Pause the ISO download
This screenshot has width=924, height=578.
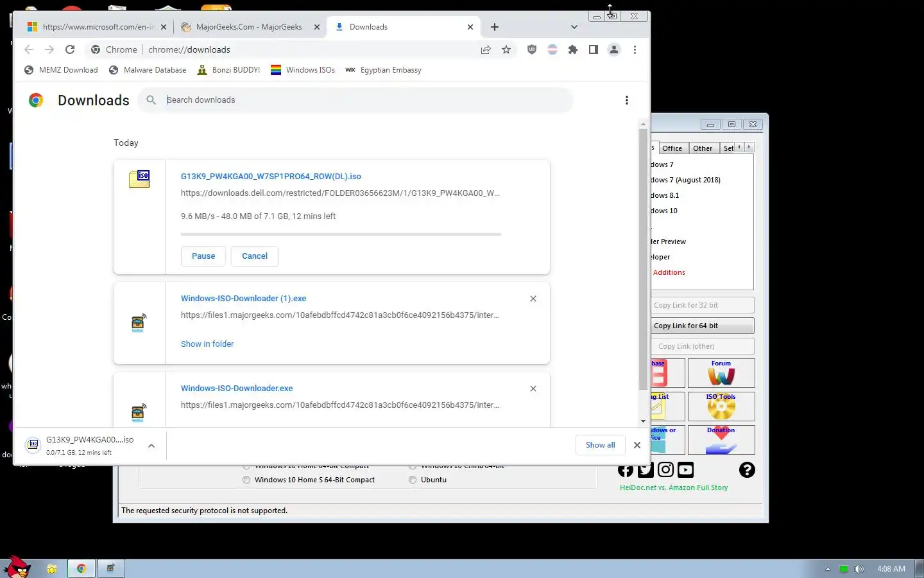click(203, 256)
